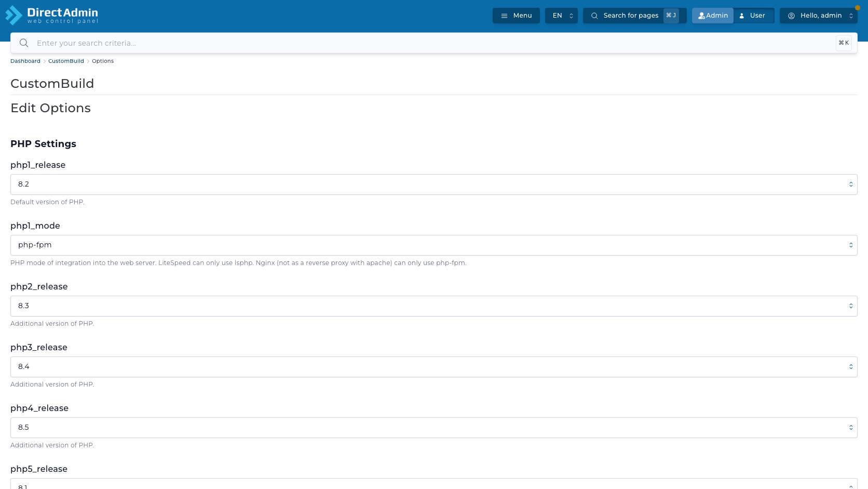The width and height of the screenshot is (868, 489).
Task: Switch to User access level
Action: (x=754, y=16)
